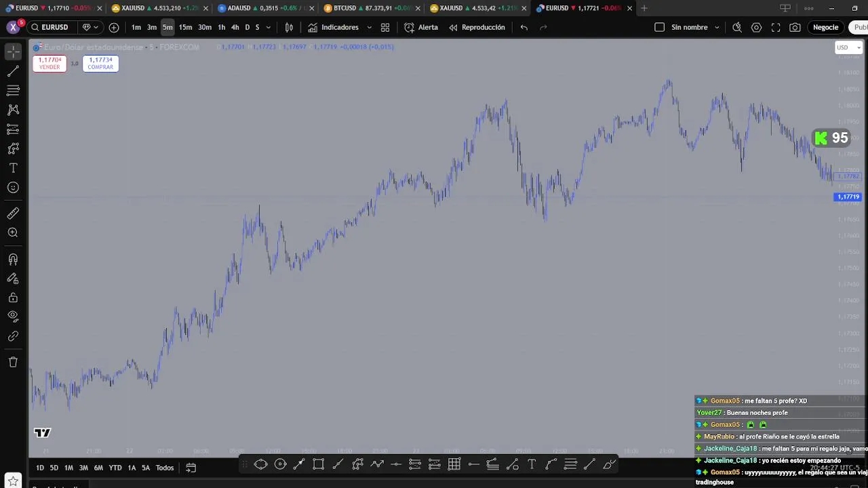Expand the Sin nombre layout dropdown arrow
Screen dimensions: 868x488
pyautogui.click(x=717, y=27)
